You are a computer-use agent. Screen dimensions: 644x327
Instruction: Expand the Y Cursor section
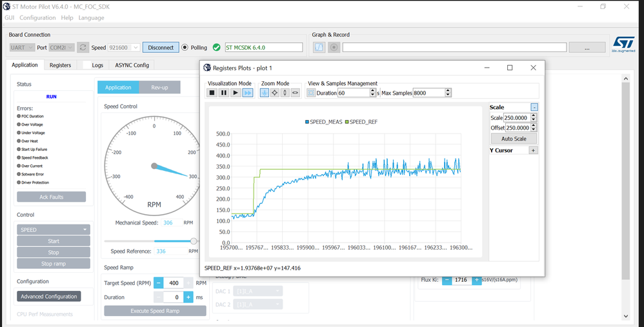(533, 150)
